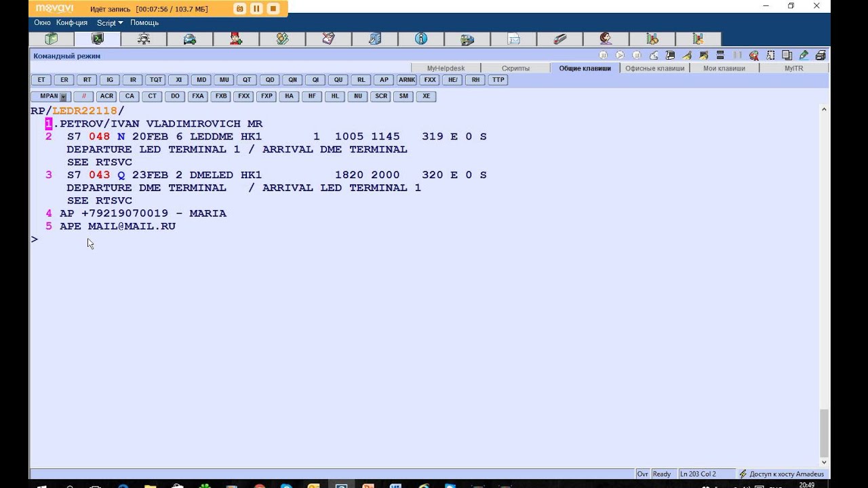Open the car rental module icon

pos(190,39)
